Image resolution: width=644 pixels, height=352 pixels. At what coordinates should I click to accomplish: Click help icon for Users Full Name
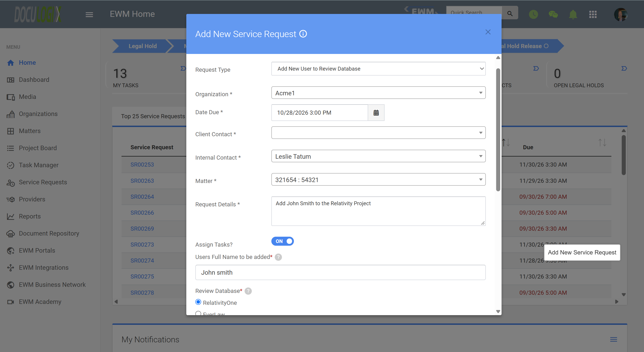click(x=278, y=257)
